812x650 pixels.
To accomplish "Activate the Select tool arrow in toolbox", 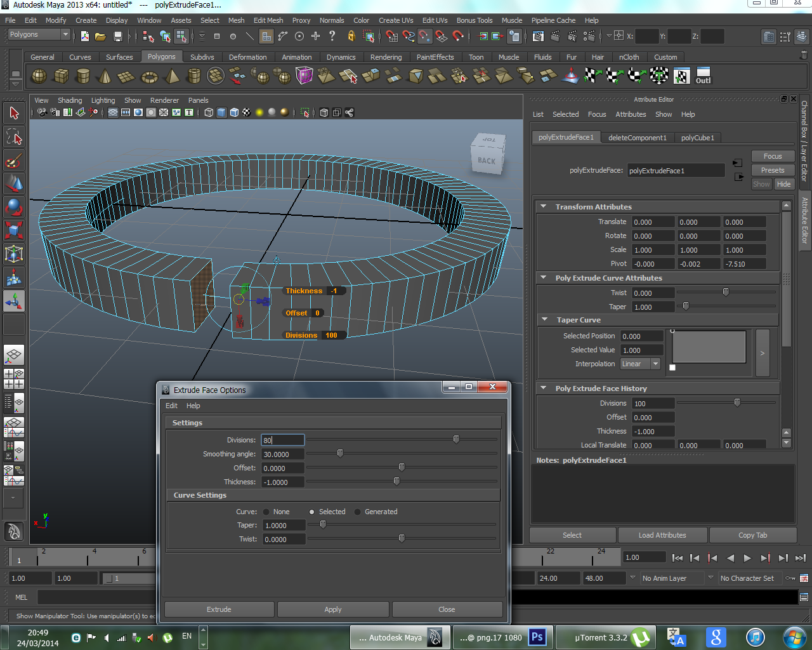I will tap(14, 113).
